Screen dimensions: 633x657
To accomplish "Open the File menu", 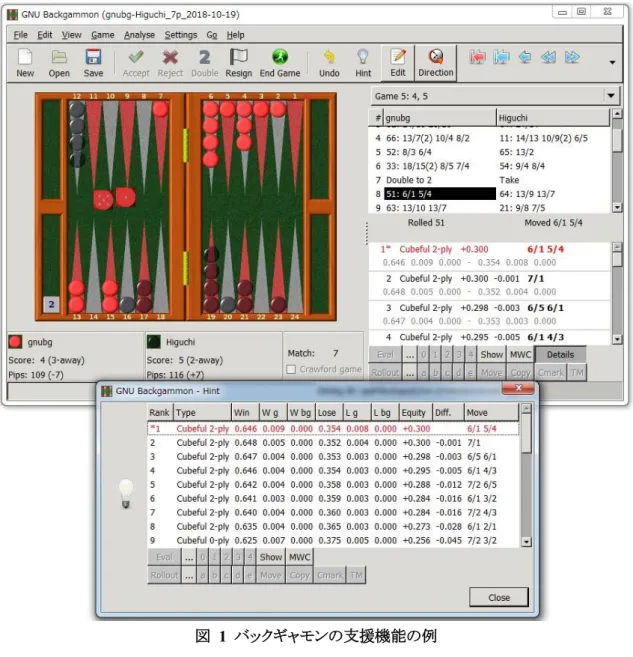I will [21, 35].
